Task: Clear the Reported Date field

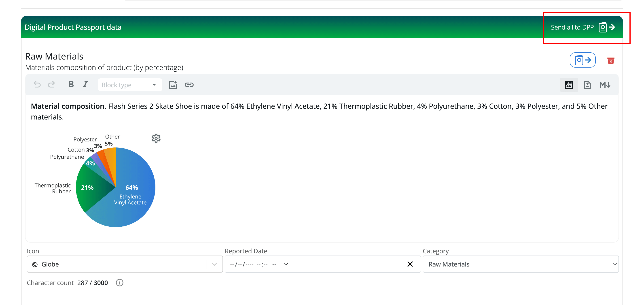Action: [x=410, y=264]
